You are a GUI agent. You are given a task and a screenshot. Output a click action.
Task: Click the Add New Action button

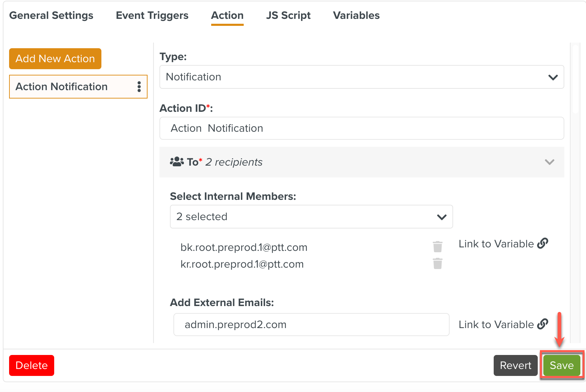coord(55,59)
